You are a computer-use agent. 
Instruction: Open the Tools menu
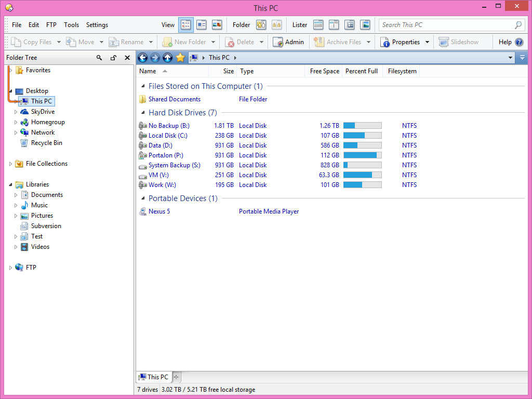[71, 25]
